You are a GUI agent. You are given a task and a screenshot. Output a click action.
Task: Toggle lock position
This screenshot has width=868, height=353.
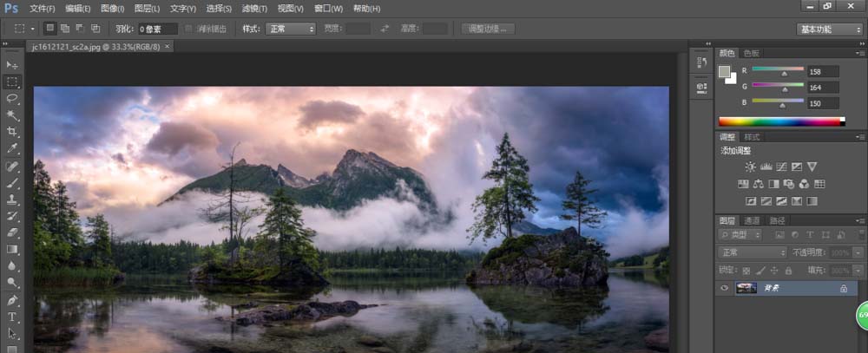[x=774, y=271]
